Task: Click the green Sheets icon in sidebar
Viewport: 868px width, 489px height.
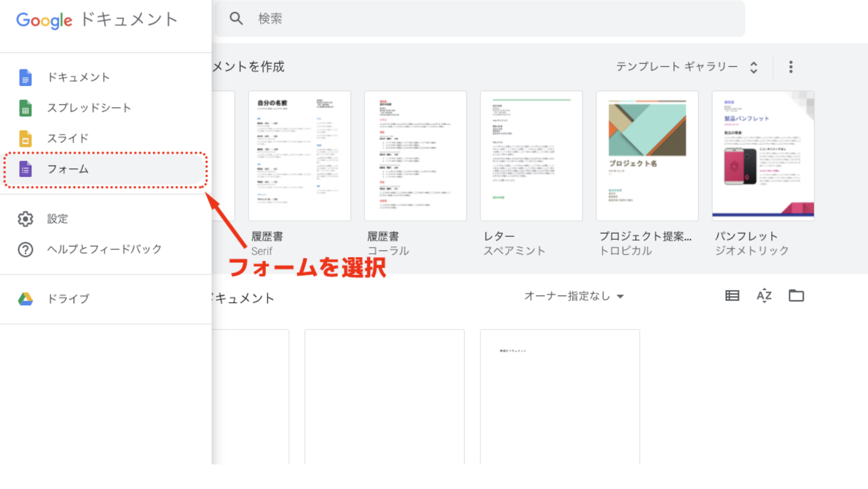Action: click(26, 108)
